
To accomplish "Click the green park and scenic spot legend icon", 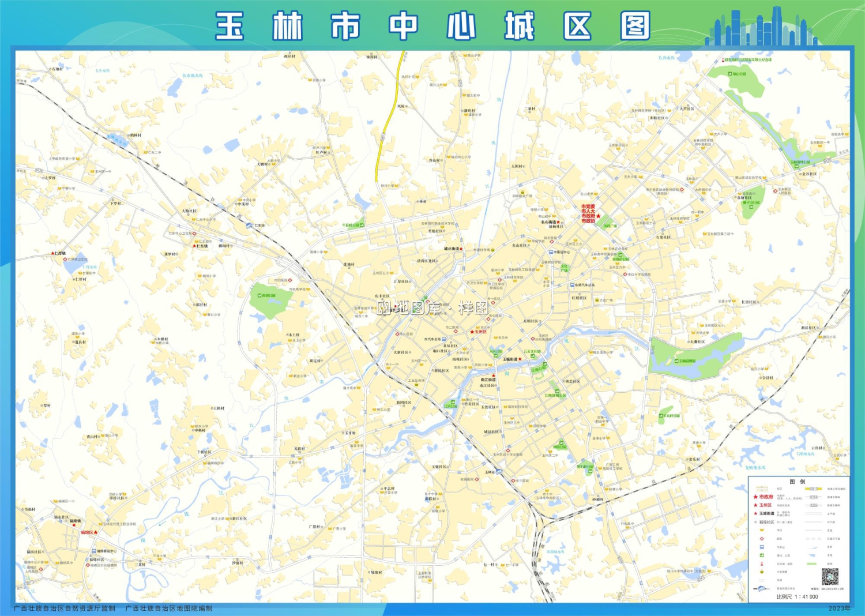I will (x=761, y=555).
